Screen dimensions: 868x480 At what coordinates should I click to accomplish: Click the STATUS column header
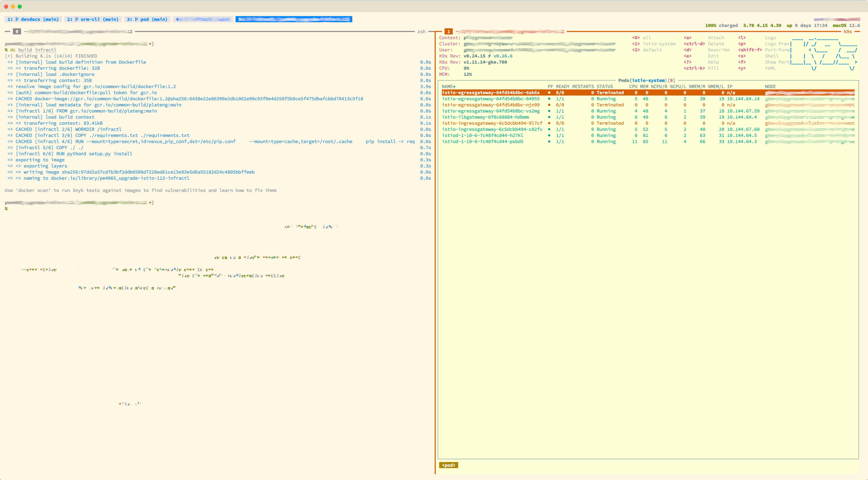[x=605, y=86]
